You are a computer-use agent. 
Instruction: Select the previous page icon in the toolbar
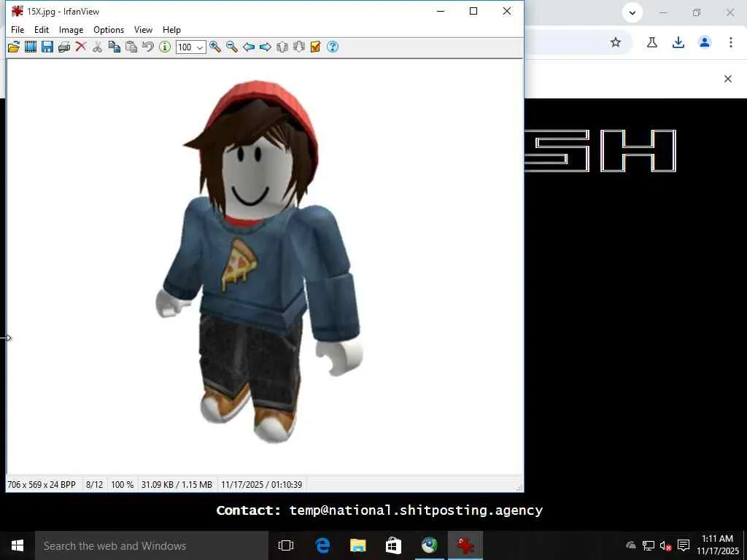[282, 47]
